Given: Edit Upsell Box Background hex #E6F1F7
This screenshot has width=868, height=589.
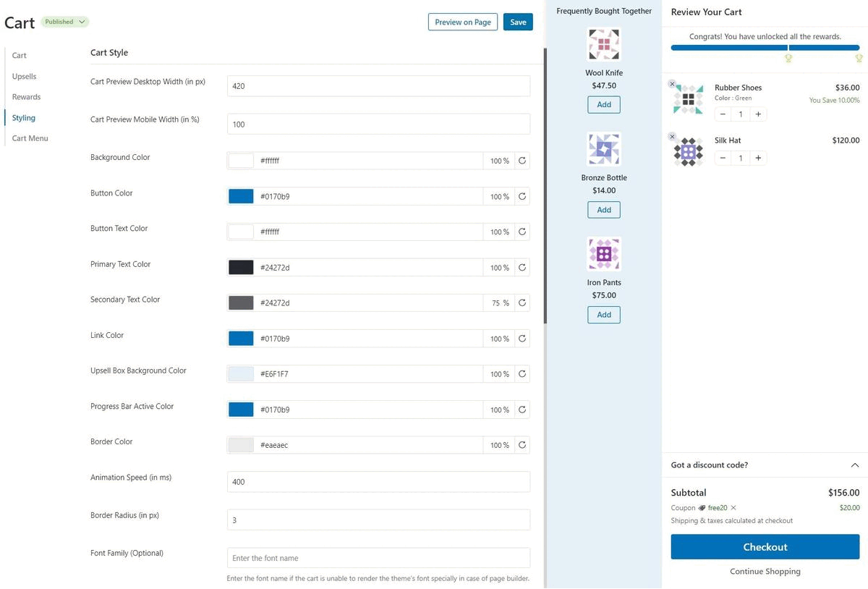Looking at the screenshot, I should tap(369, 373).
